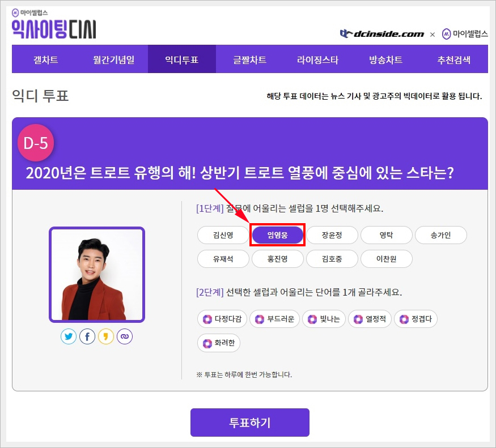The width and height of the screenshot is (496, 448).
Task: Select candidate 임영웅
Action: pyautogui.click(x=277, y=235)
